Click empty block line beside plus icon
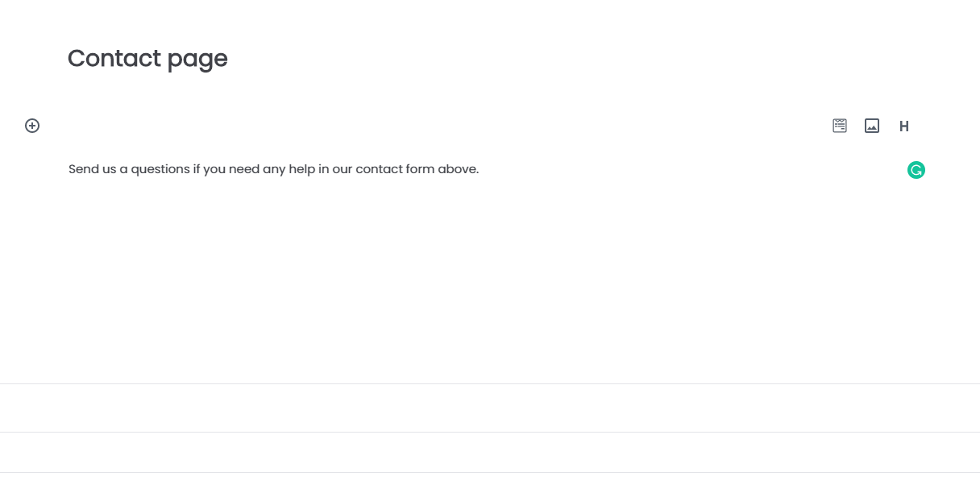Viewport: 980px width, 497px height. (435, 126)
